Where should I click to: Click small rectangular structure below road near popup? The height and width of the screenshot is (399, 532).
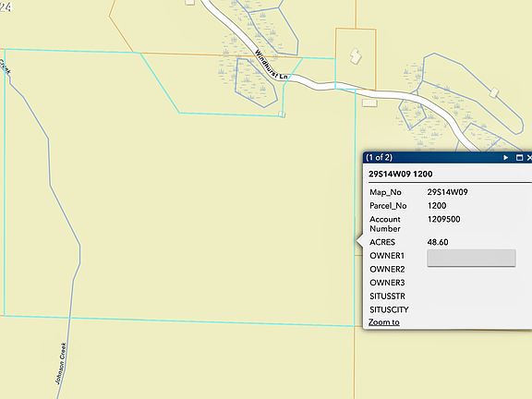point(369,103)
